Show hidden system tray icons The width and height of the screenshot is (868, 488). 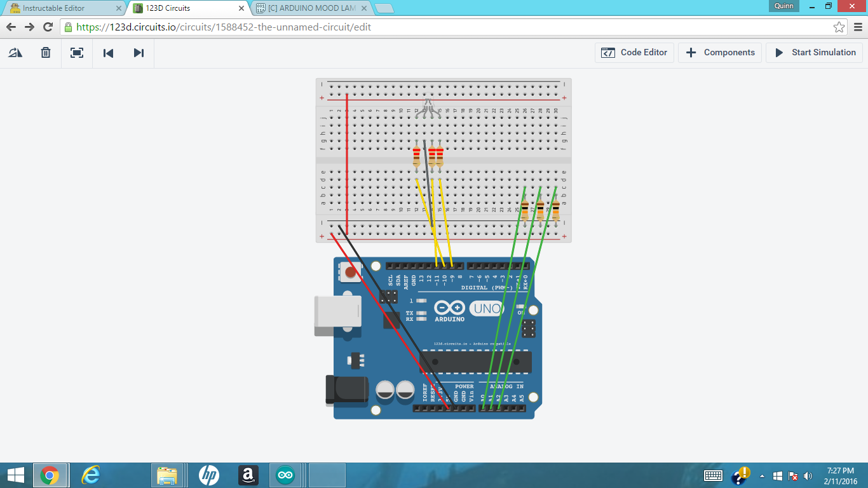point(762,476)
